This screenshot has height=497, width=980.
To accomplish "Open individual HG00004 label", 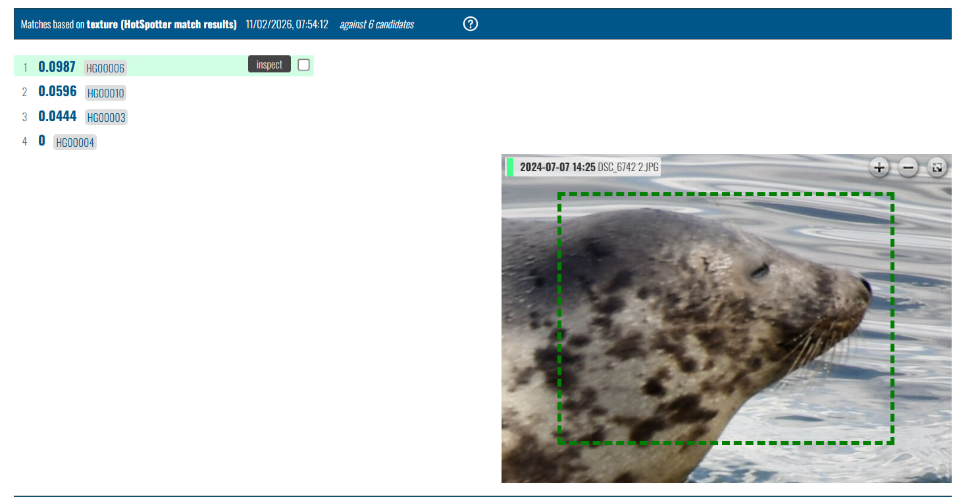I will 75,142.
